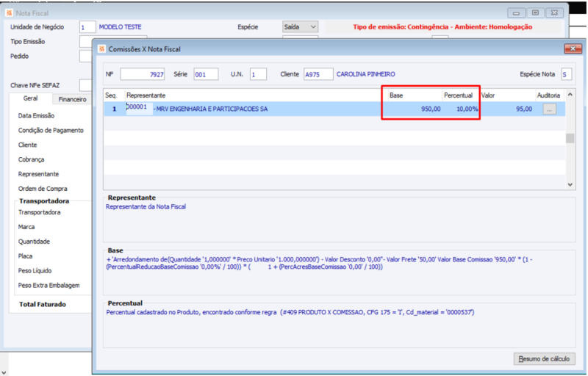Click the Cliente code field A975

(318, 74)
